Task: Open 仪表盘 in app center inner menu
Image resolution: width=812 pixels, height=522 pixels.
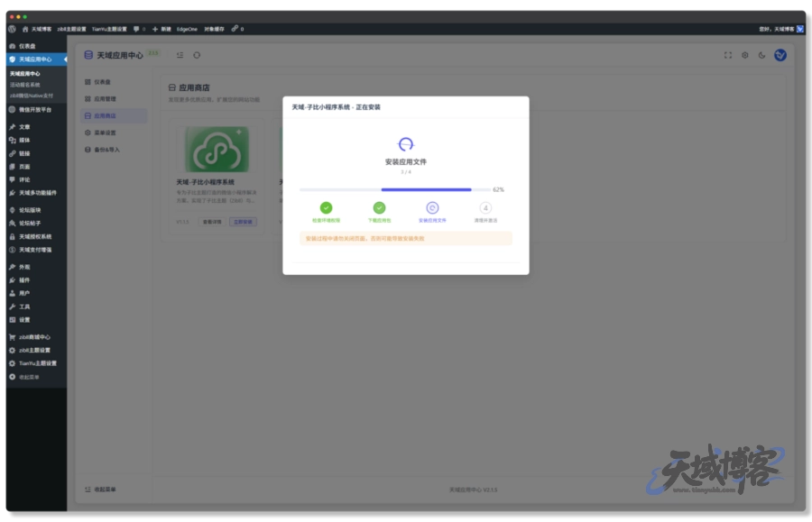Action: coord(115,82)
